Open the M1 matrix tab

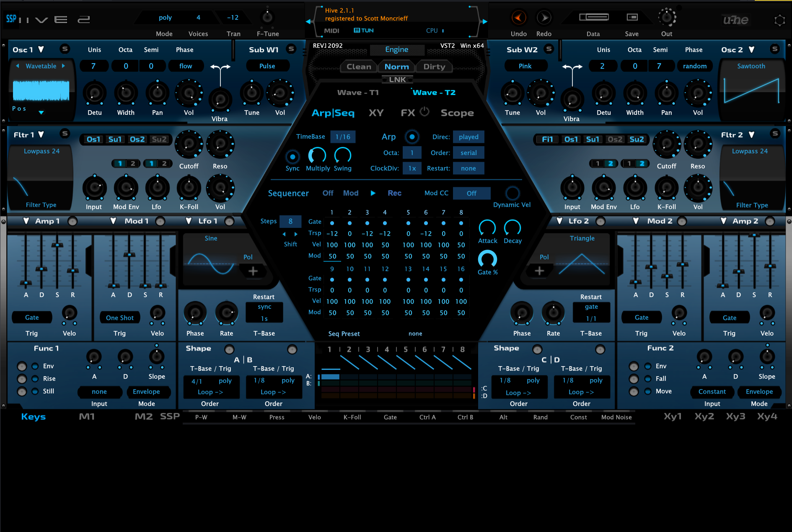tap(87, 416)
